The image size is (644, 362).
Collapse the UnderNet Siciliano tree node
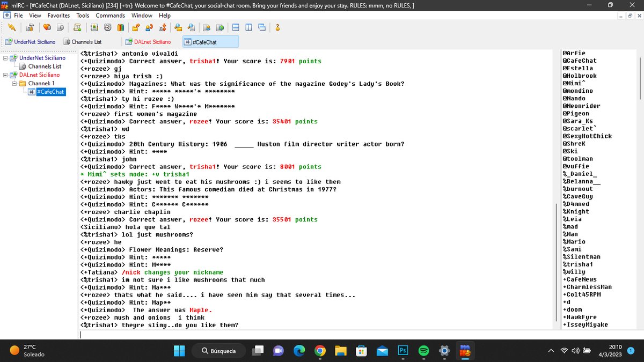pos(5,58)
